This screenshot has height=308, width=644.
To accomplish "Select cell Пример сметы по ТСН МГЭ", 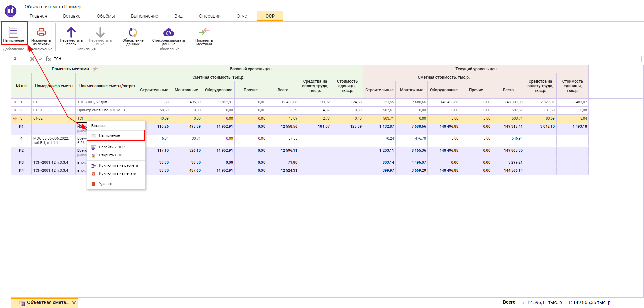I will pos(107,110).
